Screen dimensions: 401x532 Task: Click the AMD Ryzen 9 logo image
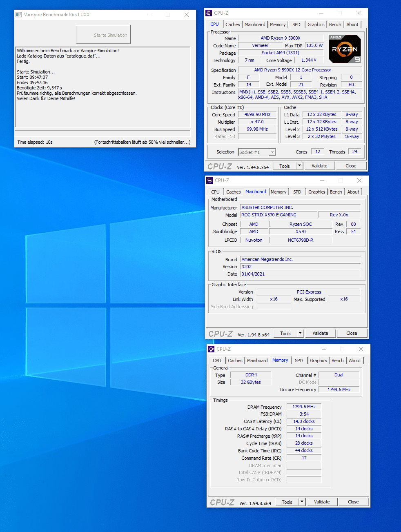click(x=345, y=49)
